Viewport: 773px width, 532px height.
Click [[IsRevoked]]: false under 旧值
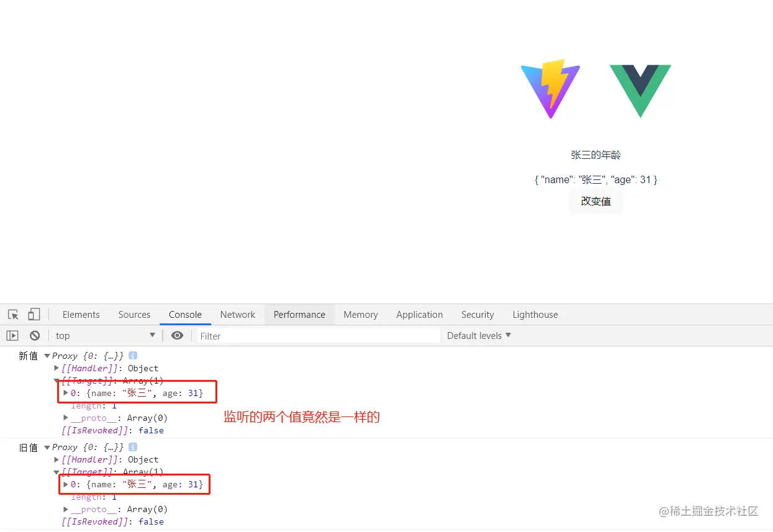pyautogui.click(x=112, y=521)
